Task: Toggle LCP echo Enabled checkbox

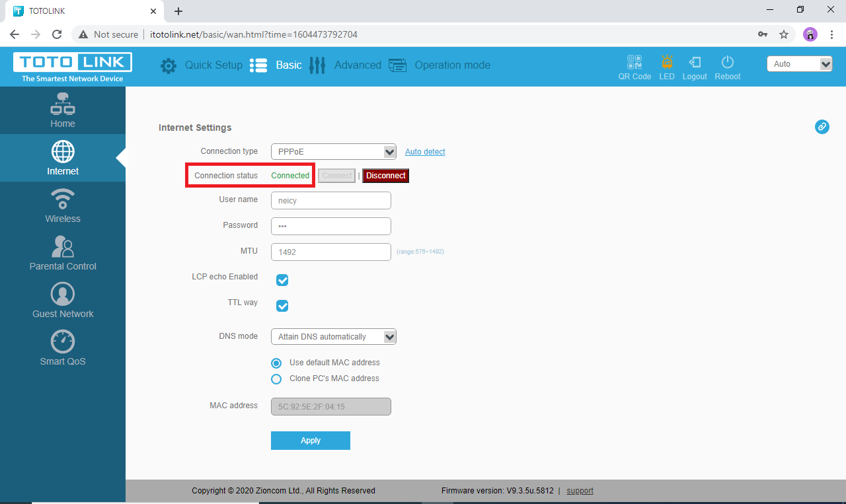Action: 282,280
